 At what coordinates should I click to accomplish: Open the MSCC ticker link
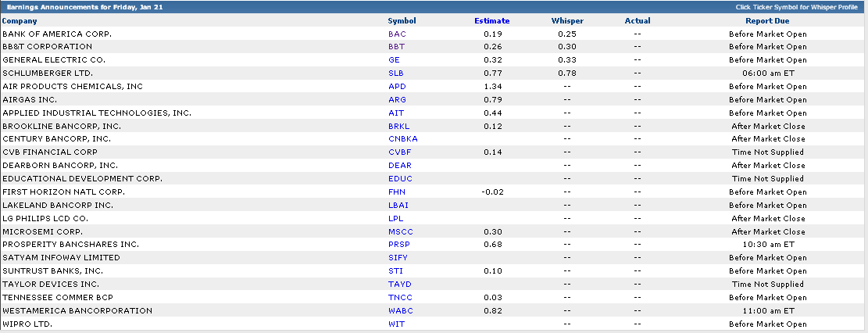401,232
